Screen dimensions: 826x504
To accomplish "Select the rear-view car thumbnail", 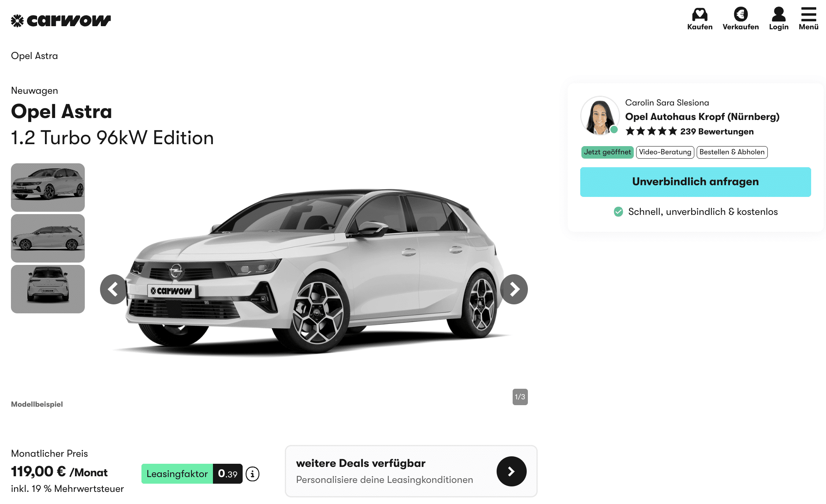I will point(48,289).
